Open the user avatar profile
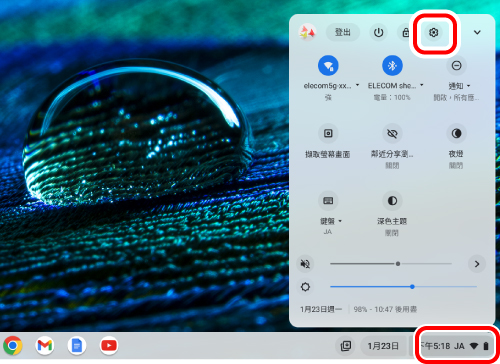This screenshot has width=500, height=364. point(307,32)
